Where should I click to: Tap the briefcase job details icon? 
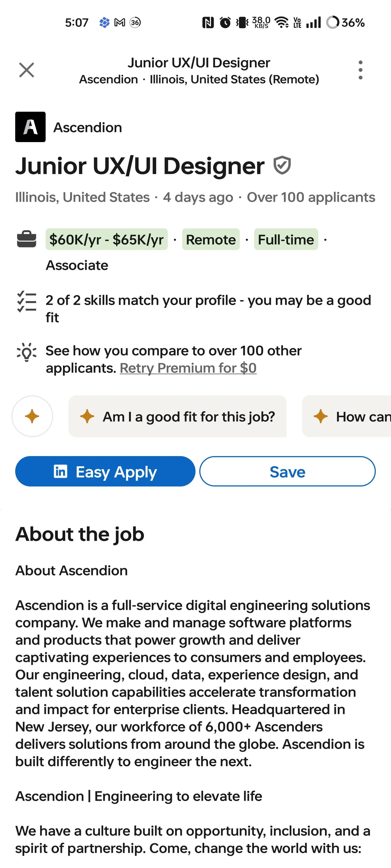coord(27,239)
